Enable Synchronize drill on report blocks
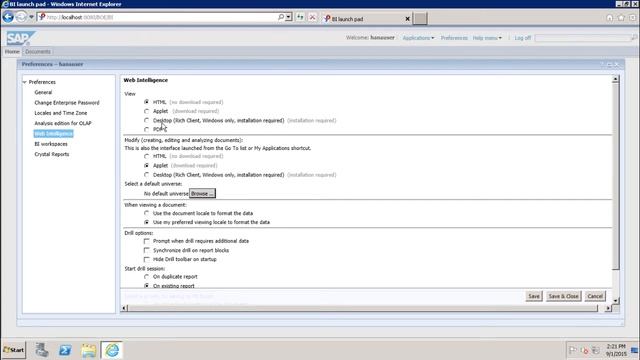This screenshot has height=360, width=640. pos(147,250)
